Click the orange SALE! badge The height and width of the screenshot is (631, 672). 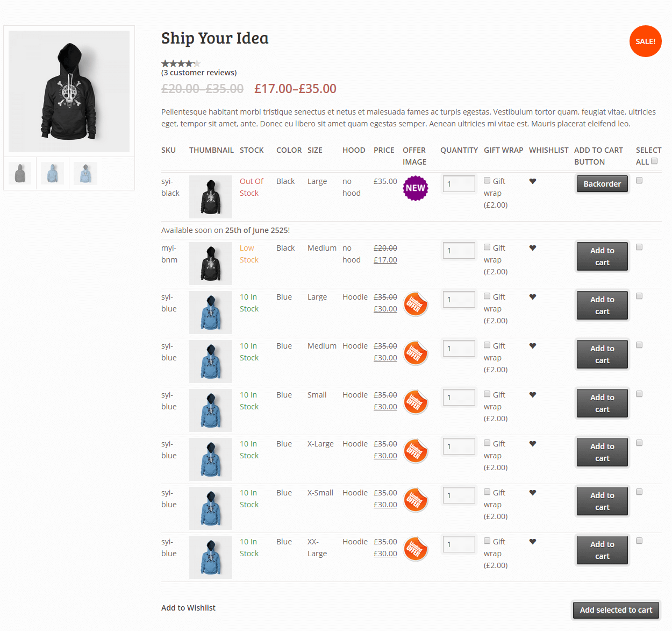pyautogui.click(x=645, y=41)
